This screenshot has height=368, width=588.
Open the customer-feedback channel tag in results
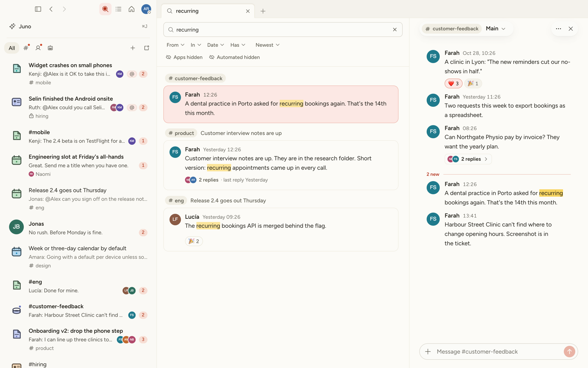196,79
